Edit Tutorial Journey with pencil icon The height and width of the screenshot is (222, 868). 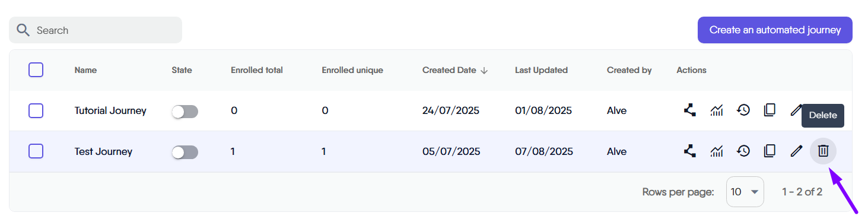point(796,110)
